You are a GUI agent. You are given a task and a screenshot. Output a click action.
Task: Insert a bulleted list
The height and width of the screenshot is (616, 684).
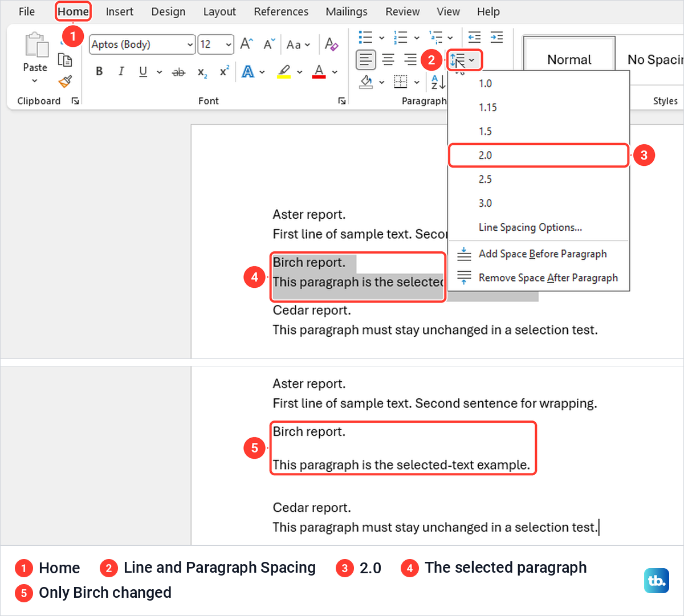(365, 38)
